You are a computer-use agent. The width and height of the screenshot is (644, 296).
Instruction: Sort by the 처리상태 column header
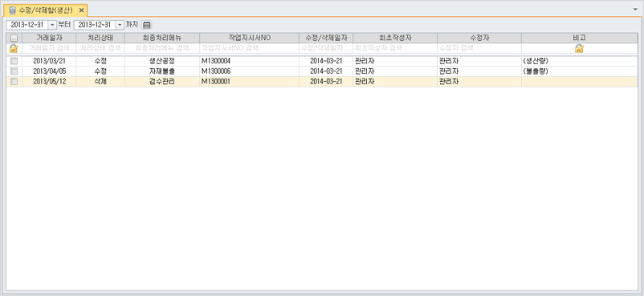coord(100,38)
